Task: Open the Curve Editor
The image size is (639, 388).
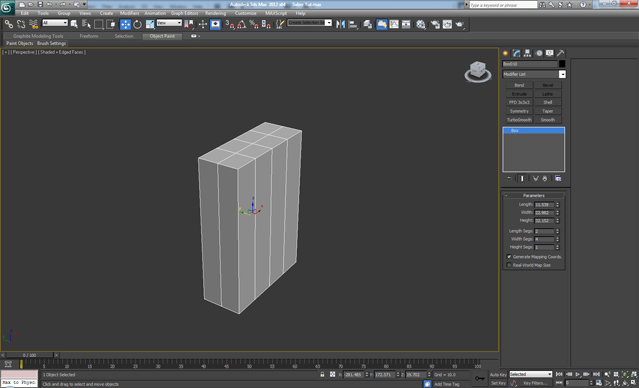Action: pyautogui.click(x=394, y=24)
